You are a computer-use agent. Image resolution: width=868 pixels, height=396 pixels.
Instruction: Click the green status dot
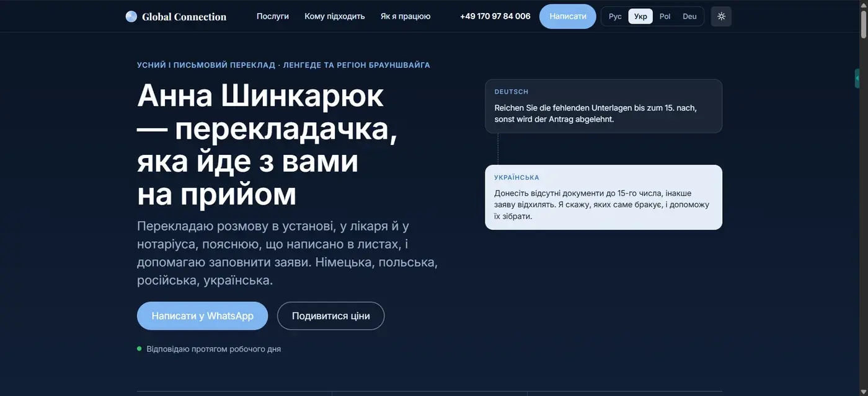click(x=139, y=349)
